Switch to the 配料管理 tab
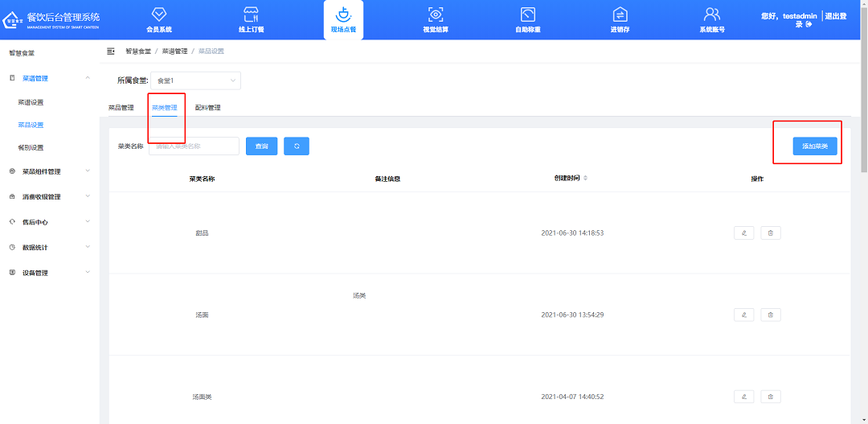 tap(207, 108)
